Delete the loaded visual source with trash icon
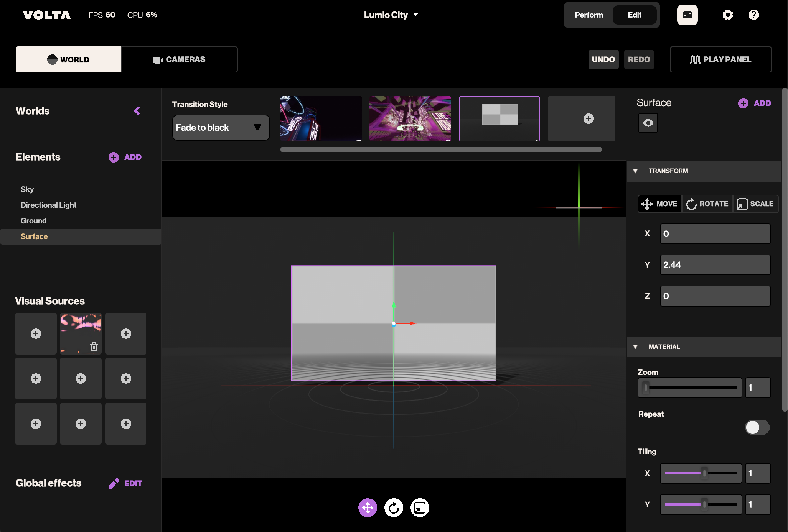Viewport: 788px width, 532px height. pyautogui.click(x=94, y=346)
